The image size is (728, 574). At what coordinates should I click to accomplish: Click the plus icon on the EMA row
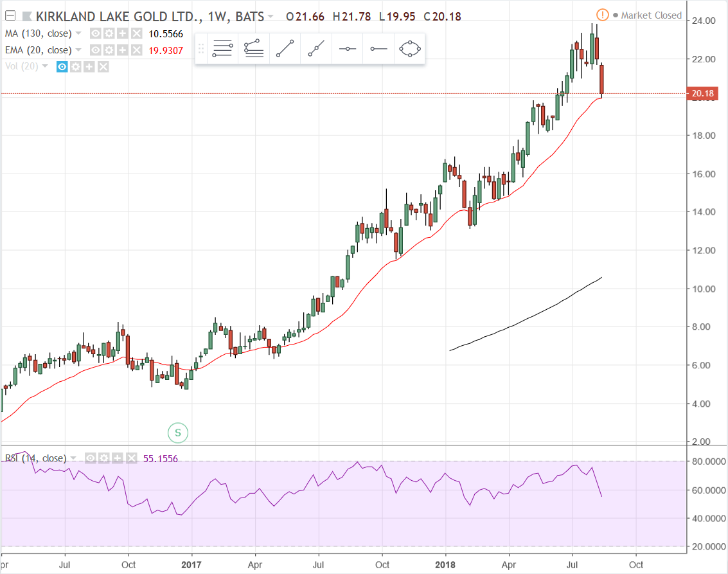point(122,50)
